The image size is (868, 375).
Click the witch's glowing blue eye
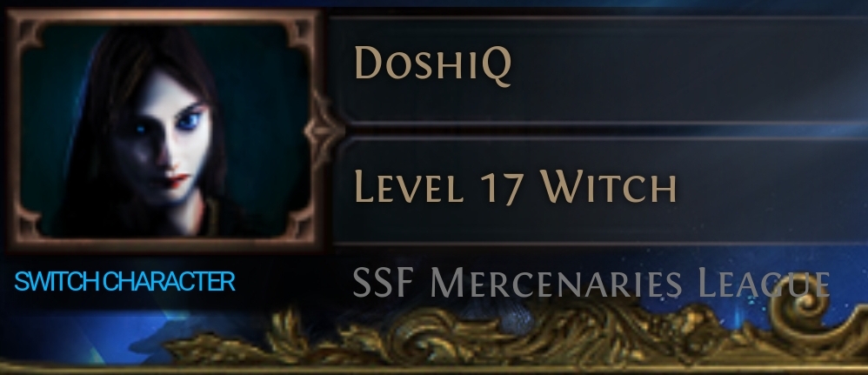click(189, 119)
